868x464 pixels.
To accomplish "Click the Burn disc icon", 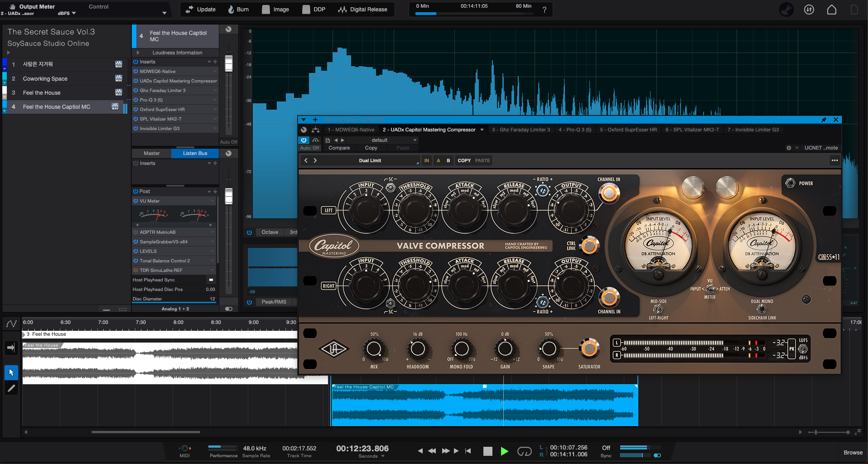I will 231,9.
